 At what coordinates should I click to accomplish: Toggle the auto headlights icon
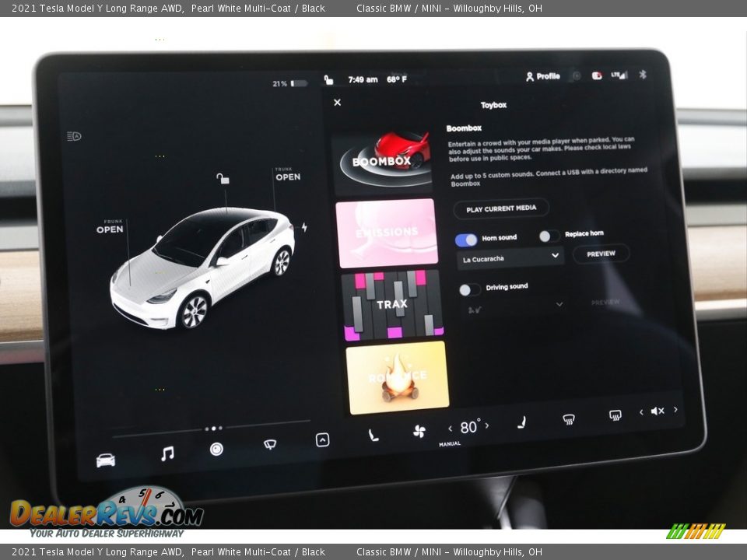point(75,137)
